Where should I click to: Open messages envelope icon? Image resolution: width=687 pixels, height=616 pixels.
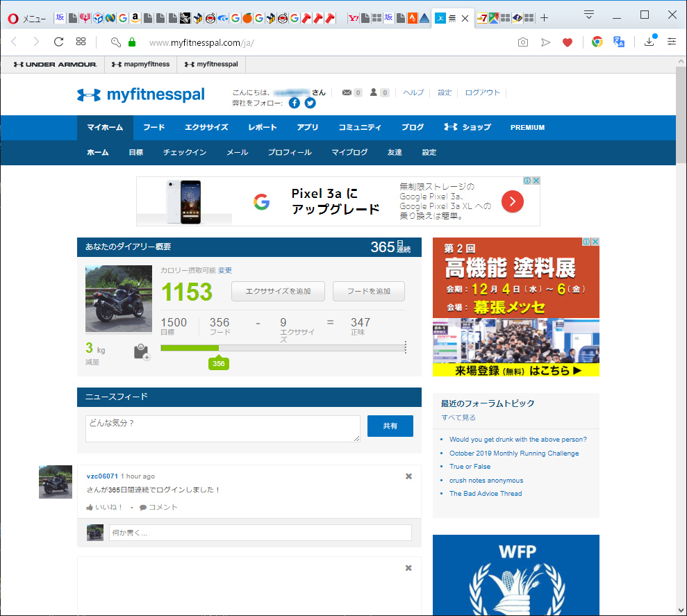coord(347,92)
